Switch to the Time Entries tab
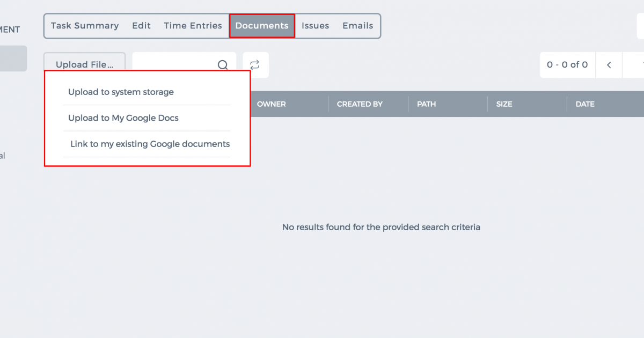This screenshot has height=338, width=644. click(193, 26)
